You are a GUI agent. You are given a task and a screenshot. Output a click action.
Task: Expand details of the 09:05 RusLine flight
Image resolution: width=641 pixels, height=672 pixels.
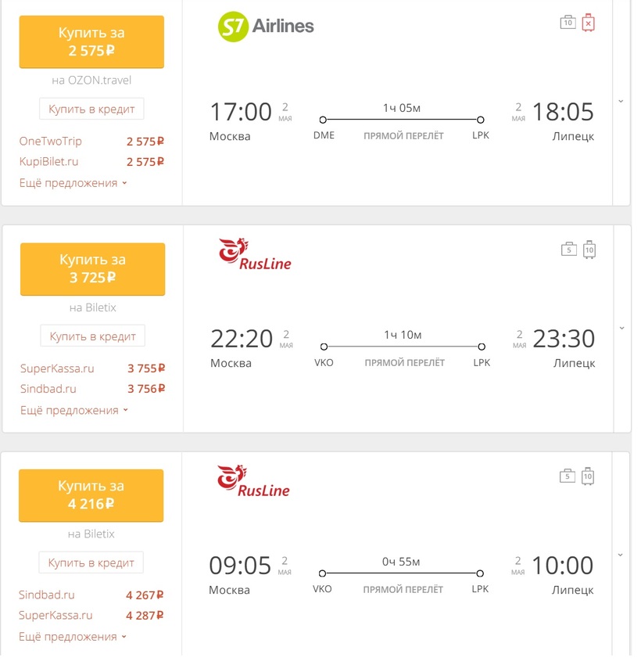(x=620, y=555)
